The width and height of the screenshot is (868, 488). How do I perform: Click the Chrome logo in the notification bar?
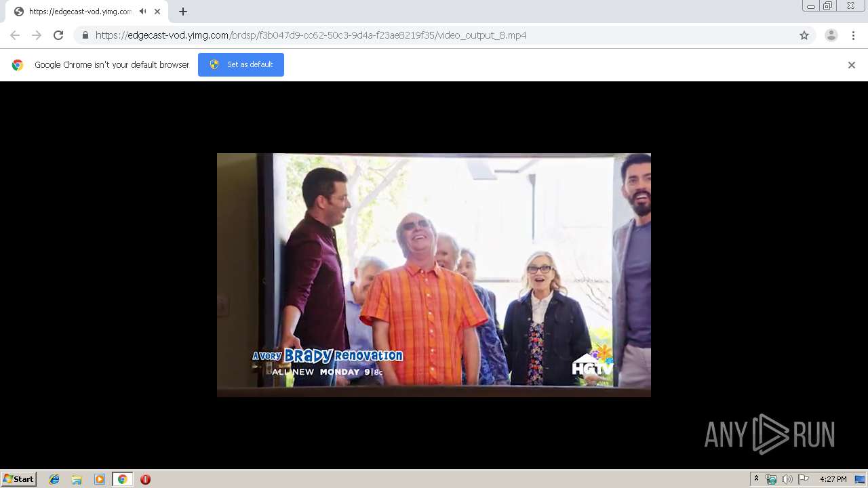tap(18, 65)
